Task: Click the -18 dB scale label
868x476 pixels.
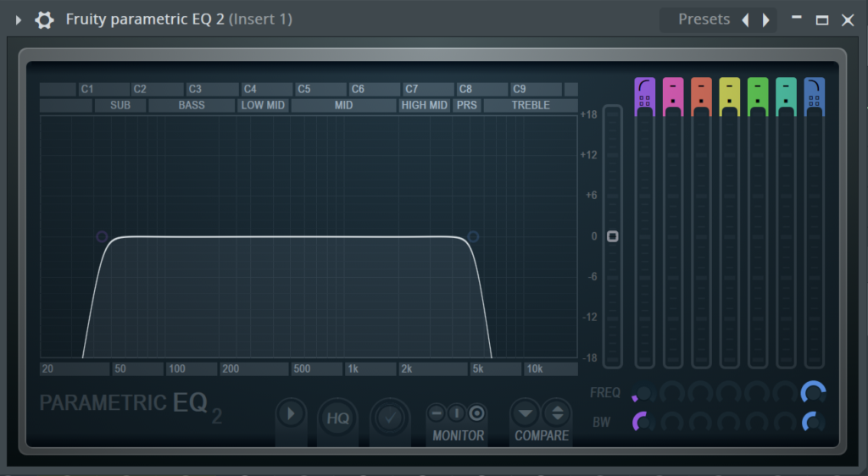Action: (x=590, y=358)
